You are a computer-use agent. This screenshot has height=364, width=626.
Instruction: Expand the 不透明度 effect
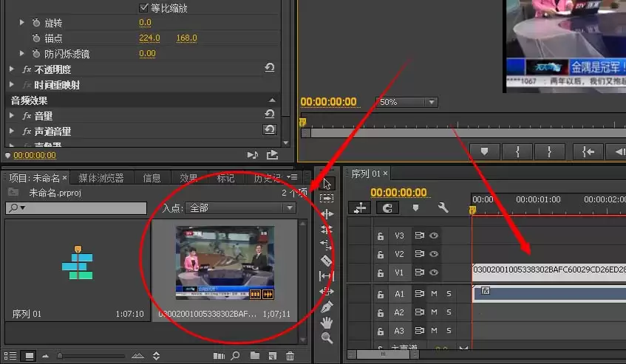click(x=12, y=69)
